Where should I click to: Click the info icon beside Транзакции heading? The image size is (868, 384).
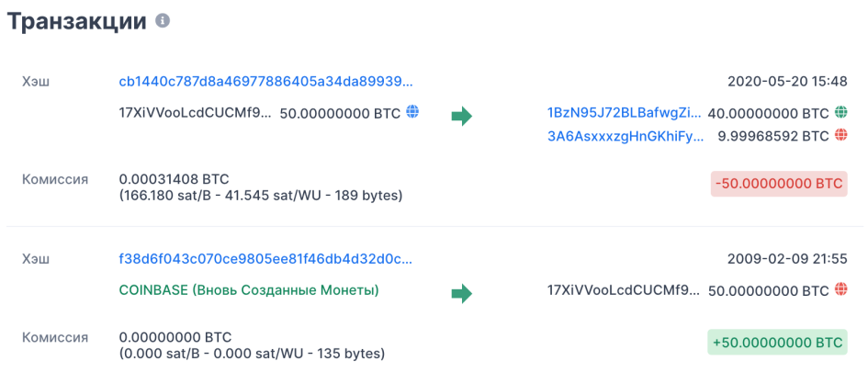click(163, 21)
